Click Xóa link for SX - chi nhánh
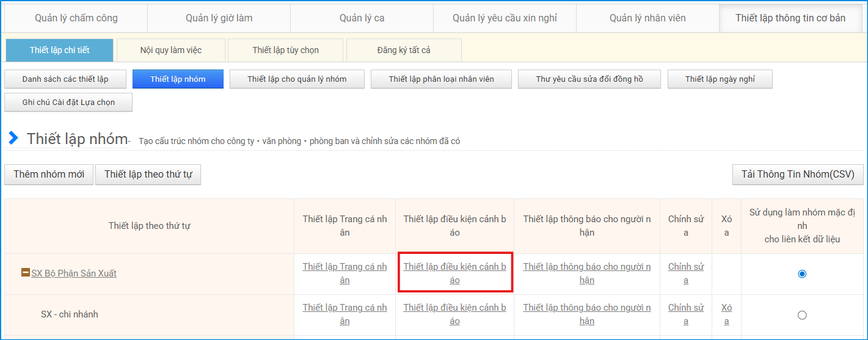 point(726,314)
